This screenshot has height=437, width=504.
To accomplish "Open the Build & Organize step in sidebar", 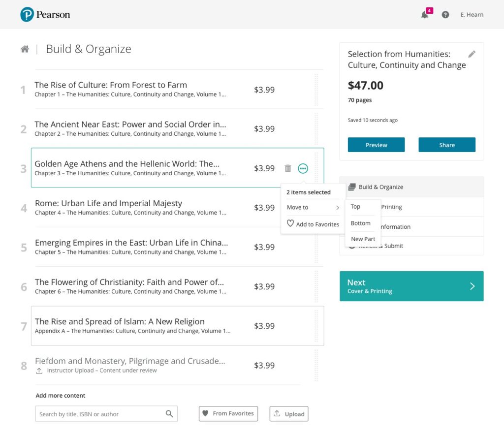I will (411, 187).
